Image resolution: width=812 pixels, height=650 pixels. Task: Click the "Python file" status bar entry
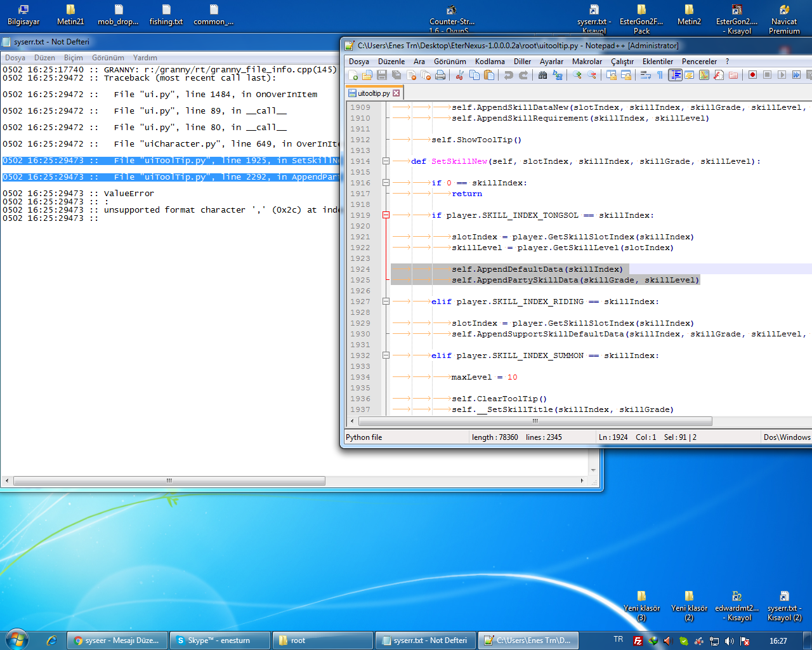pyautogui.click(x=364, y=437)
